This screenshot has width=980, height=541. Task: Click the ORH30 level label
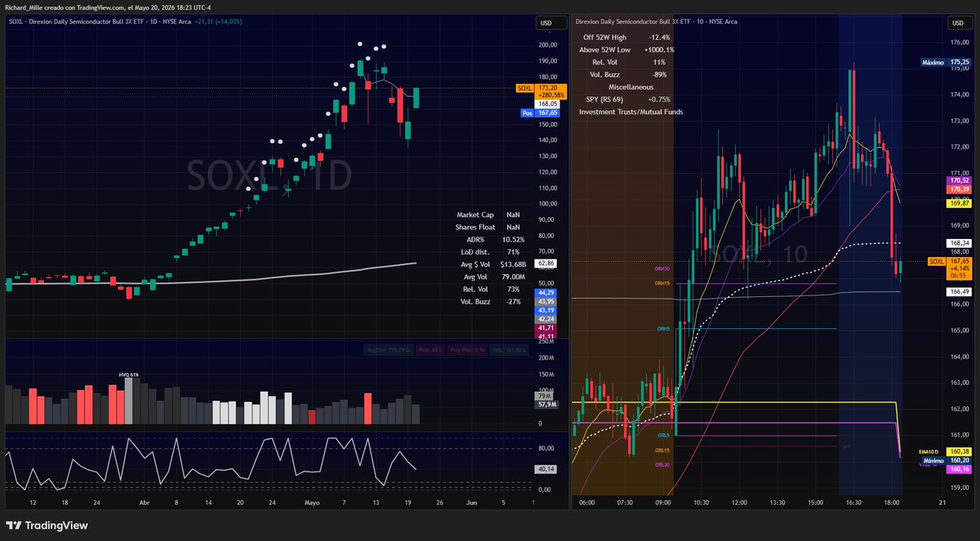(x=662, y=268)
